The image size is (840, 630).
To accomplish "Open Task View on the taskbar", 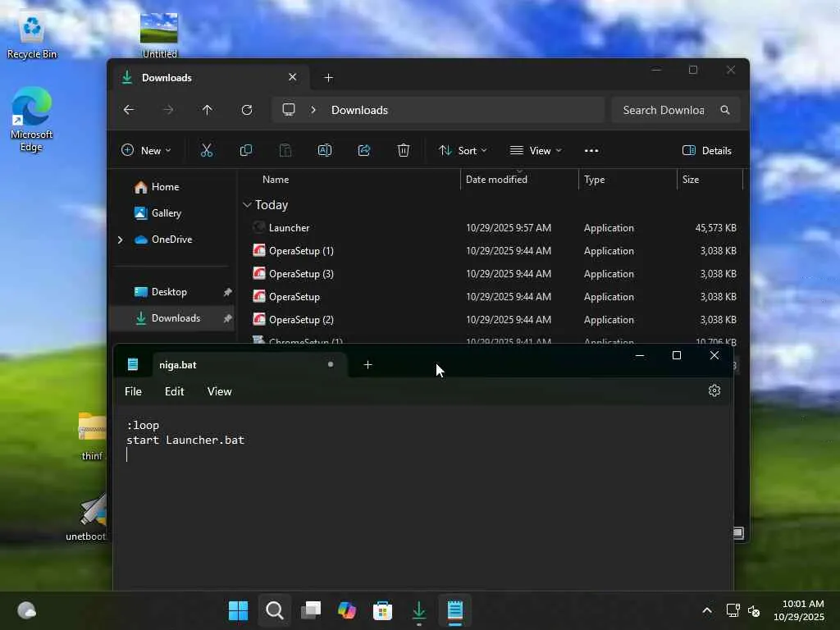I will tap(311, 610).
